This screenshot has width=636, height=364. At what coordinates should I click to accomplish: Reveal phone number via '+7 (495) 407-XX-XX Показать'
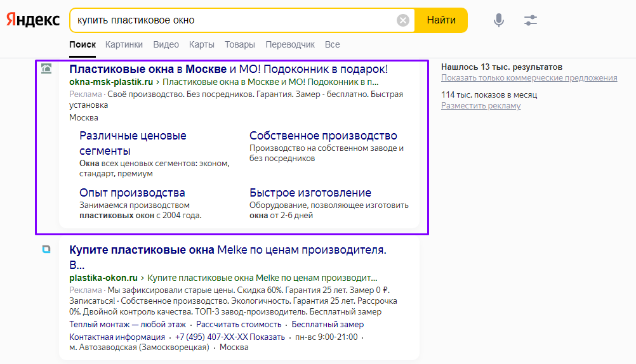pyautogui.click(x=230, y=337)
